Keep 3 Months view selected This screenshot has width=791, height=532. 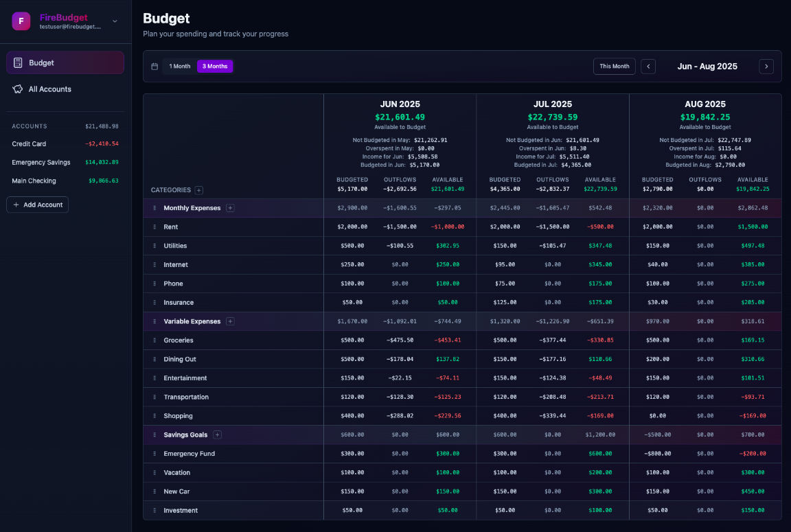pyautogui.click(x=215, y=66)
